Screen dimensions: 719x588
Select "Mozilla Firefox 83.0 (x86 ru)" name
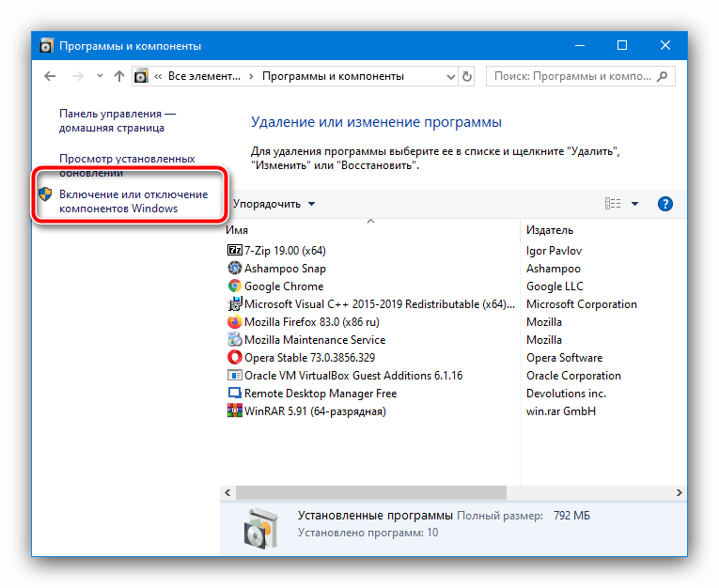tap(312, 322)
